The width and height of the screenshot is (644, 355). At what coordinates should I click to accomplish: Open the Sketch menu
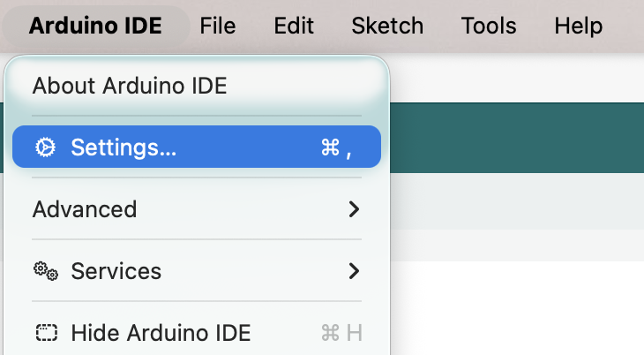pos(387,26)
